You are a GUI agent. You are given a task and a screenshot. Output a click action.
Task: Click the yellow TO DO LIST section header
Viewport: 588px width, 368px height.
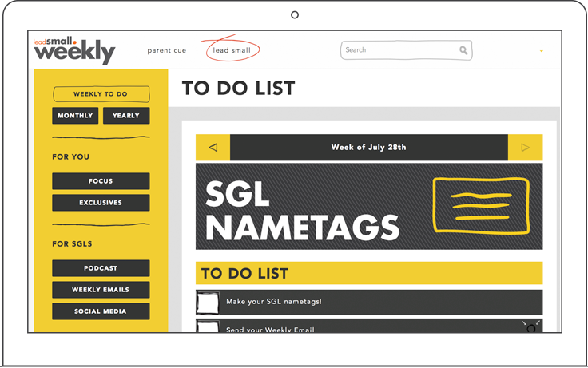tap(369, 273)
